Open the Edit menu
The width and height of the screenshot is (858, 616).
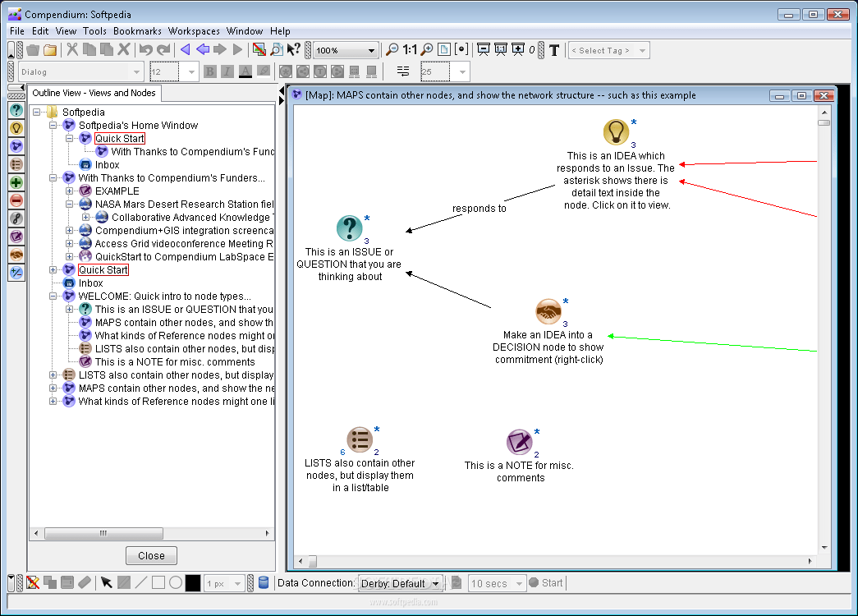pos(40,31)
